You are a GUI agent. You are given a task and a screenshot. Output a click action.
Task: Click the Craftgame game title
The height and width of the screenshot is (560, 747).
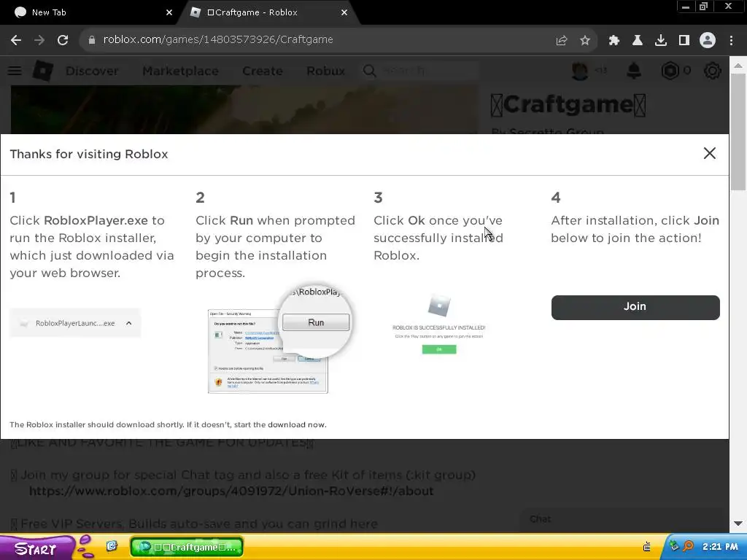(x=568, y=105)
